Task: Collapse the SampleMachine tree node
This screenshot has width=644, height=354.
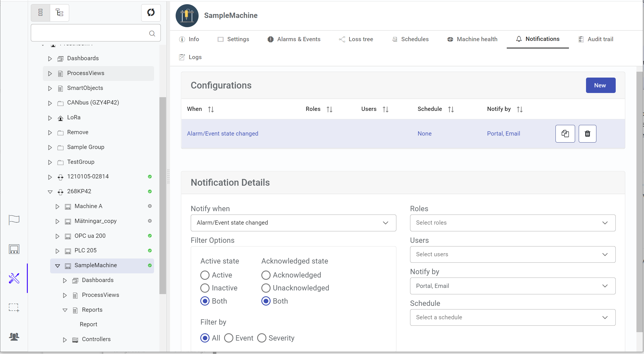Action: [x=57, y=266]
